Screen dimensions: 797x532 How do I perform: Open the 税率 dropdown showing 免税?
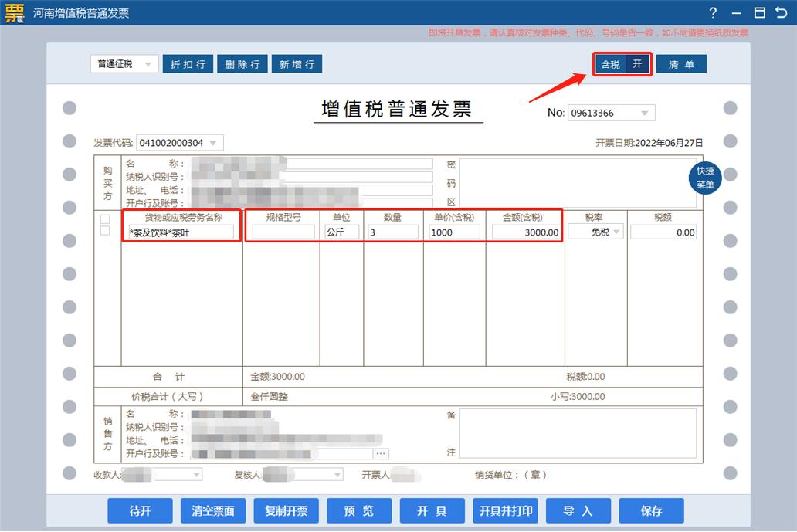point(616,232)
